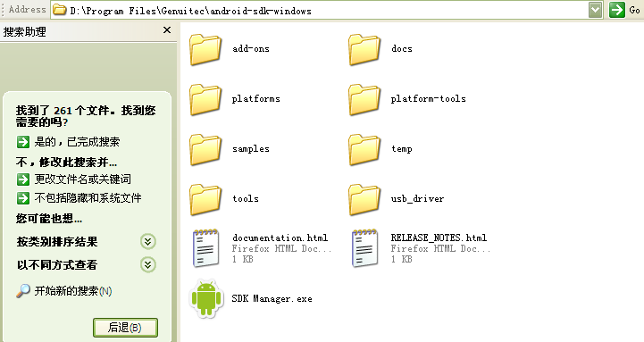Select the docs folder name

click(402, 49)
